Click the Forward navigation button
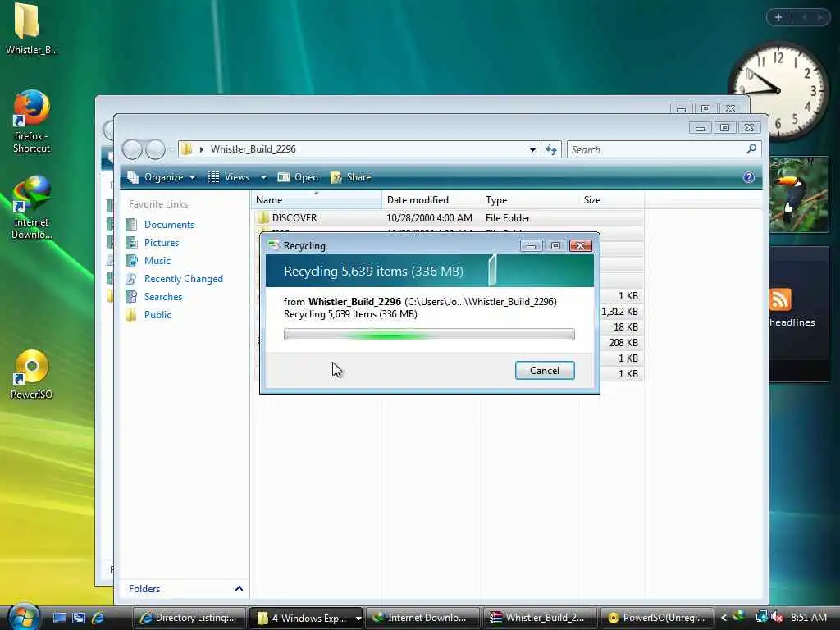The width and height of the screenshot is (840, 630). pyautogui.click(x=155, y=149)
